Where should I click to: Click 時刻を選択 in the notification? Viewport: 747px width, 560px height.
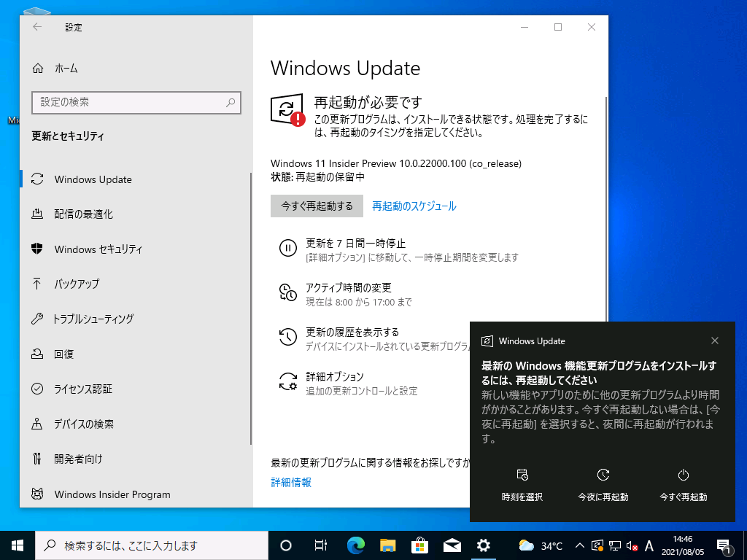pyautogui.click(x=522, y=485)
